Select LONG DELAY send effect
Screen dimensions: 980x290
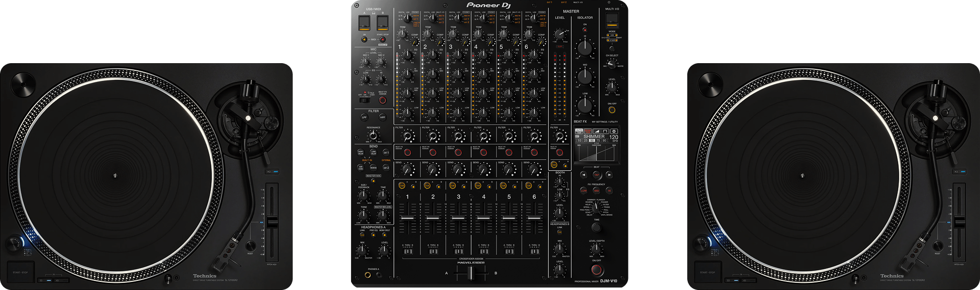(374, 153)
